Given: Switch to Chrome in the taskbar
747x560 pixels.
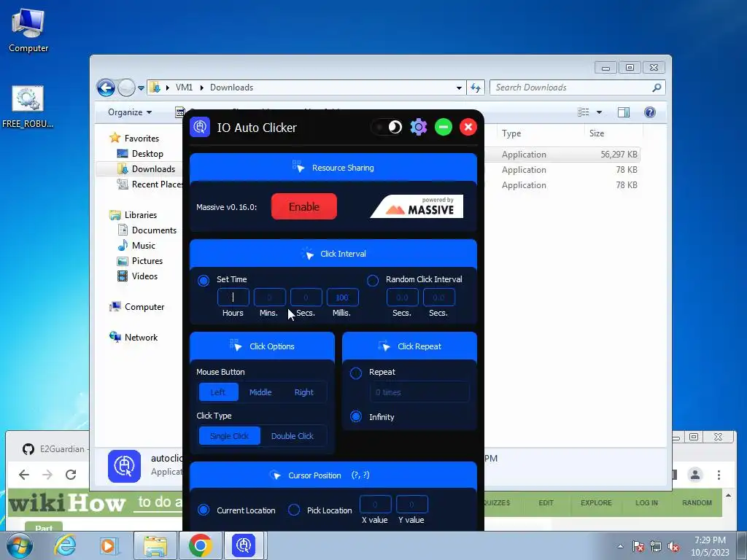Looking at the screenshot, I should coord(200,545).
